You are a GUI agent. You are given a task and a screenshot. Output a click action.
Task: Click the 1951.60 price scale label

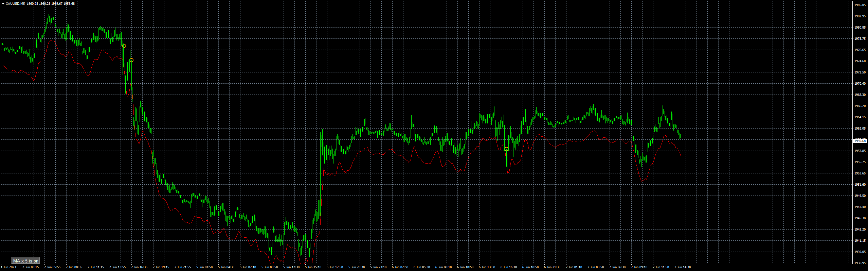click(860, 185)
